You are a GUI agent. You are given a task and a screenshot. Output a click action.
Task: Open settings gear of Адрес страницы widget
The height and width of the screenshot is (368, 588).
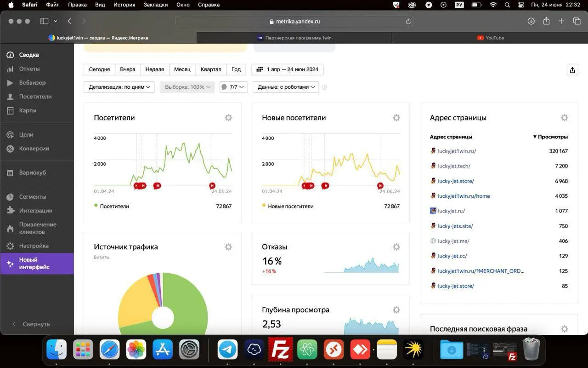tap(565, 118)
